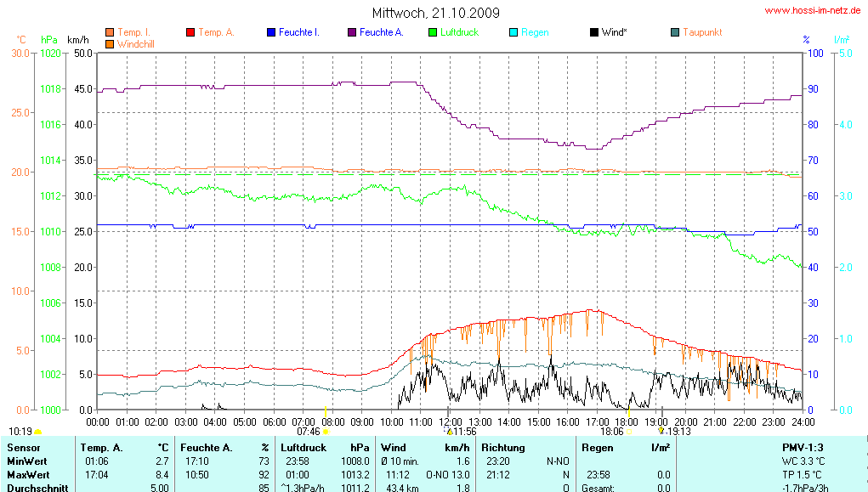868x492 pixels.
Task: Click the yellow sun icon next to 10:19
Action: pos(37,433)
